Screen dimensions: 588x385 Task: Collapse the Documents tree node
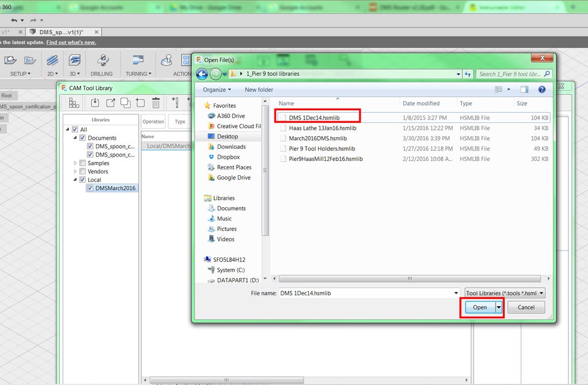point(75,137)
